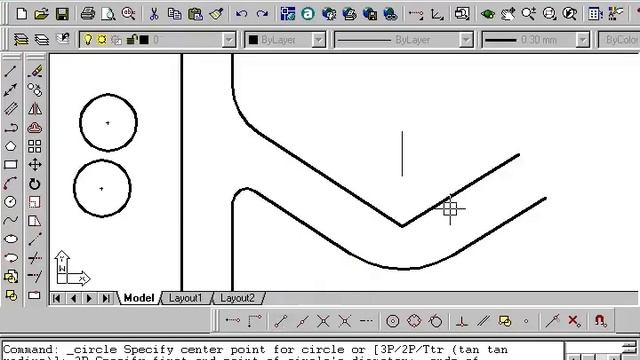The height and width of the screenshot is (360, 640).
Task: Click Zoom Realtime icon
Action: click(x=529, y=14)
